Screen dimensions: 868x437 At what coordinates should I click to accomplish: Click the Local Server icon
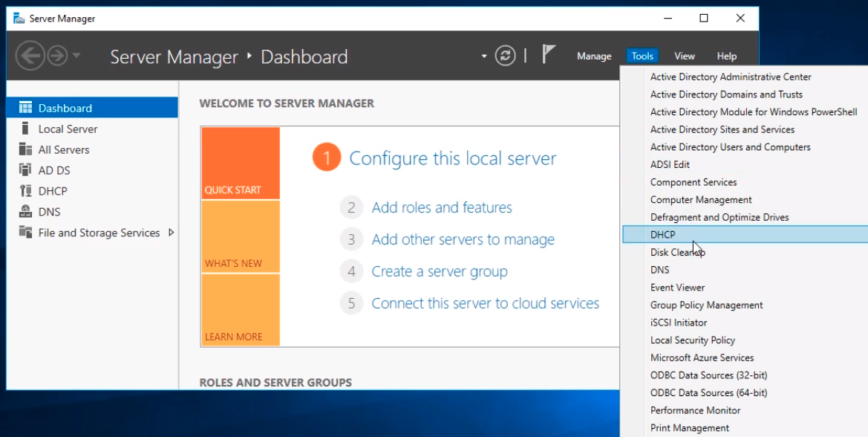pyautogui.click(x=26, y=129)
